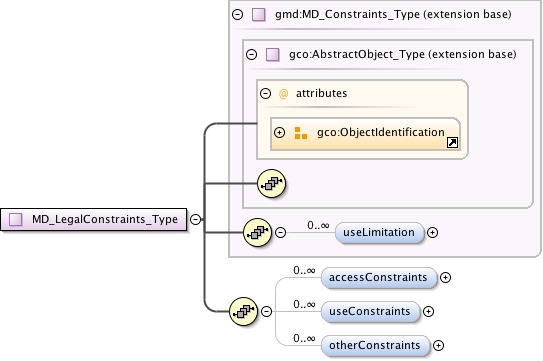Viewport: 543px width, 361px height.
Task: Click the 0..∞ cardinality of useLimitation
Action: (318, 226)
